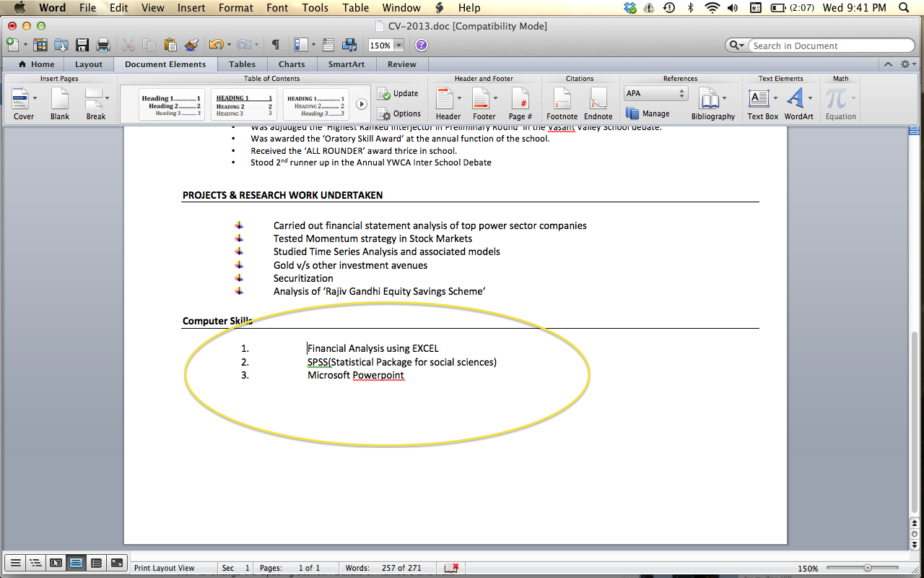Screen dimensions: 924x578
Task: Switch to Full Screen view button
Action: tap(117, 563)
